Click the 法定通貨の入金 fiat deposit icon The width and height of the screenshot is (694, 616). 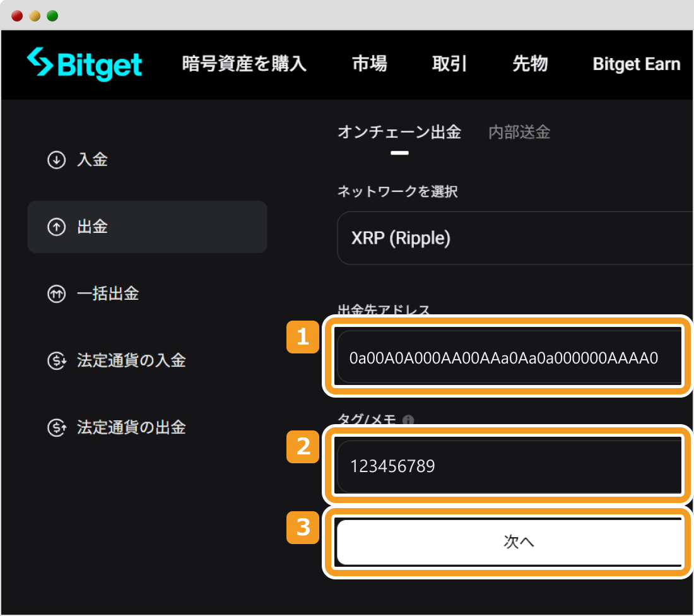pyautogui.click(x=56, y=360)
